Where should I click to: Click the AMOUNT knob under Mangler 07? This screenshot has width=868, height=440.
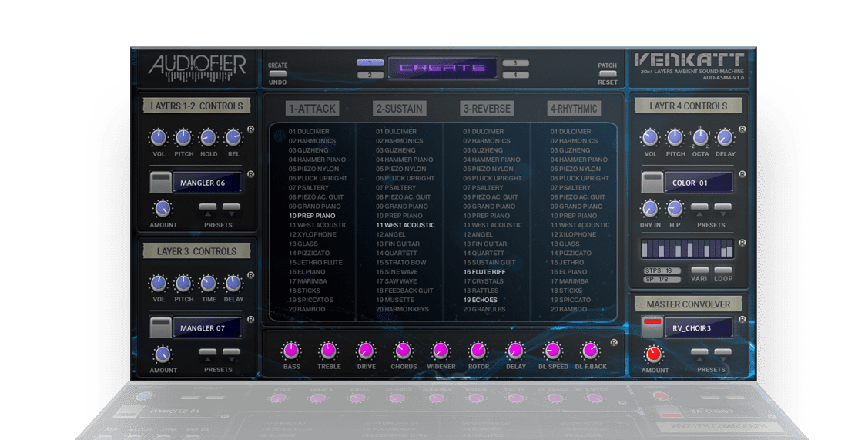pos(163,354)
